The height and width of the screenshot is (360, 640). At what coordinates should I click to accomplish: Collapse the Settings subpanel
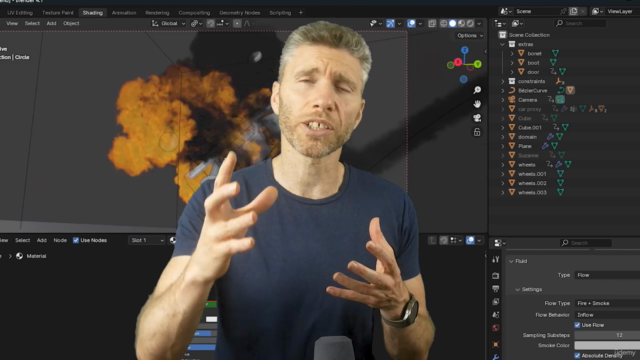click(x=518, y=289)
